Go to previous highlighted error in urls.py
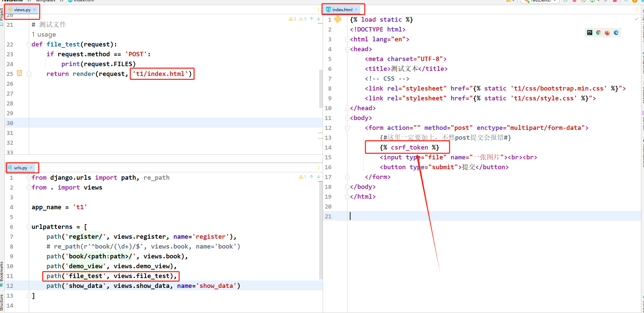This screenshot has width=644, height=313. coord(311,177)
